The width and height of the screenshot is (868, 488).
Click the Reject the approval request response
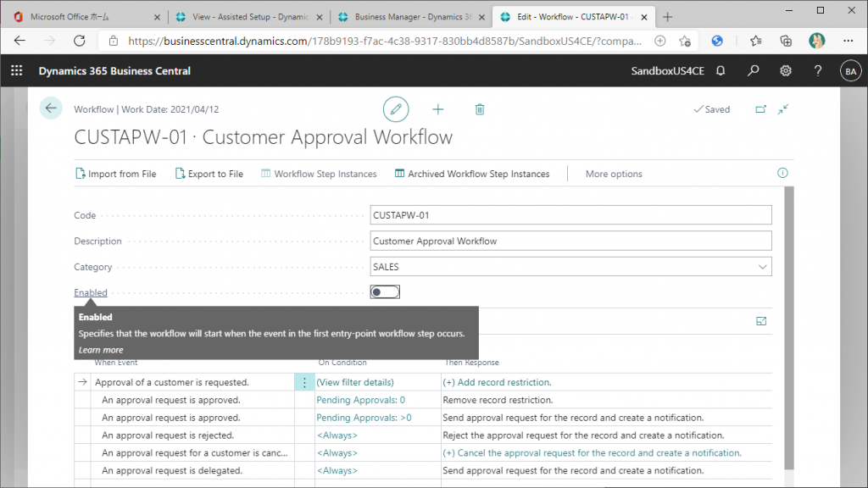click(583, 435)
